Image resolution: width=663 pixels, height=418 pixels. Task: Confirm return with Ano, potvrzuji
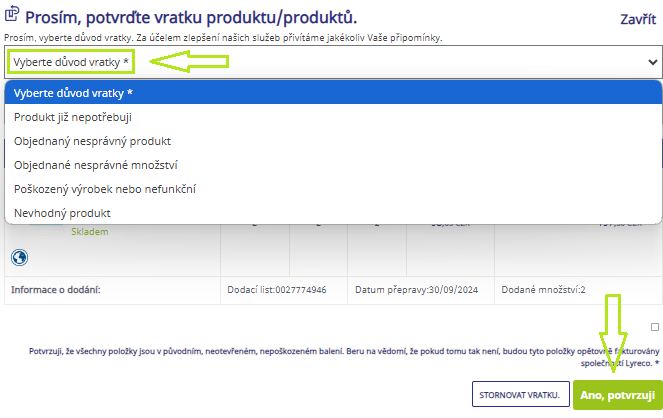[x=617, y=395]
